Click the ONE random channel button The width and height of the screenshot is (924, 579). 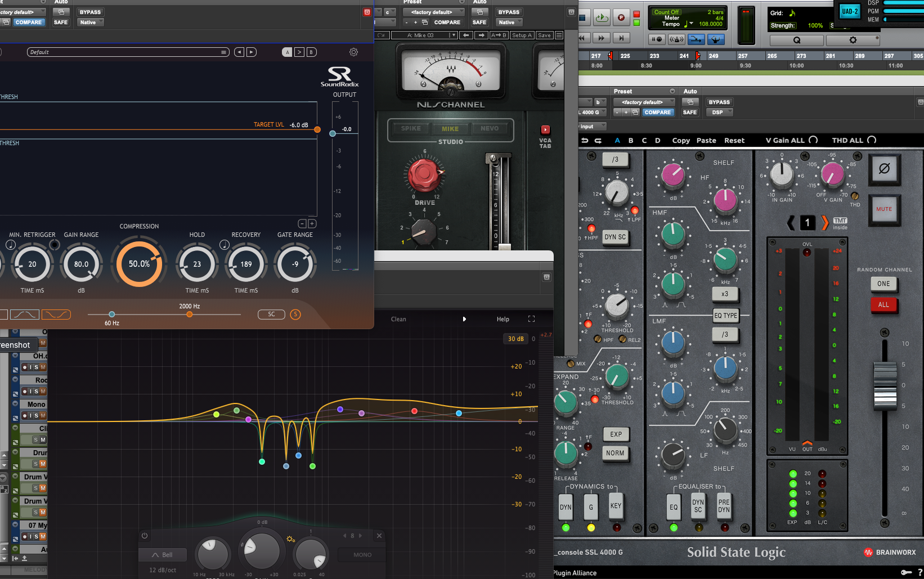coord(883,284)
